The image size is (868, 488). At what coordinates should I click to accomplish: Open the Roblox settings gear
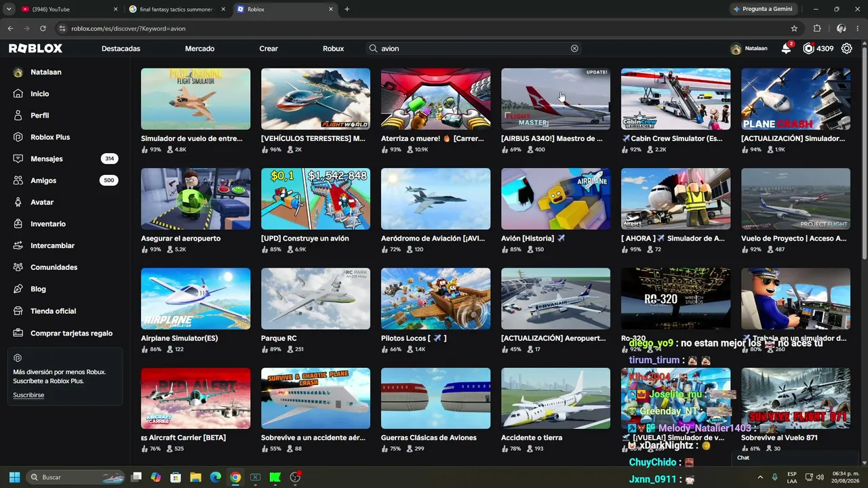(847, 49)
